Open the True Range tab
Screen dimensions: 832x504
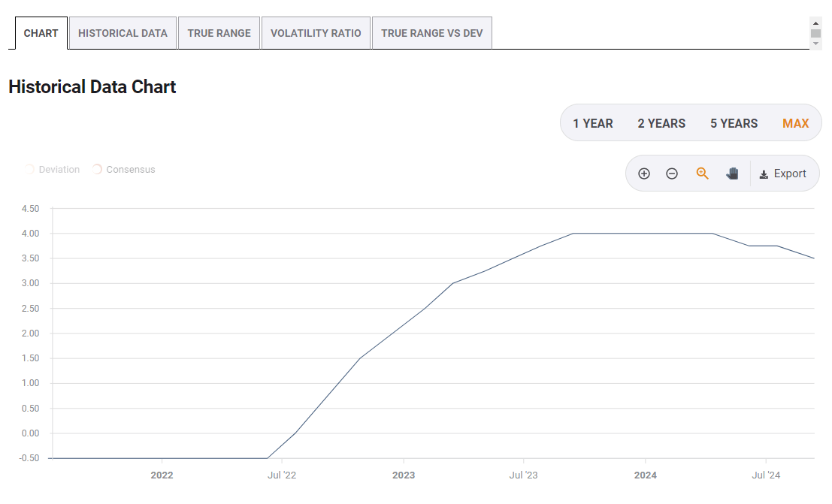(219, 33)
